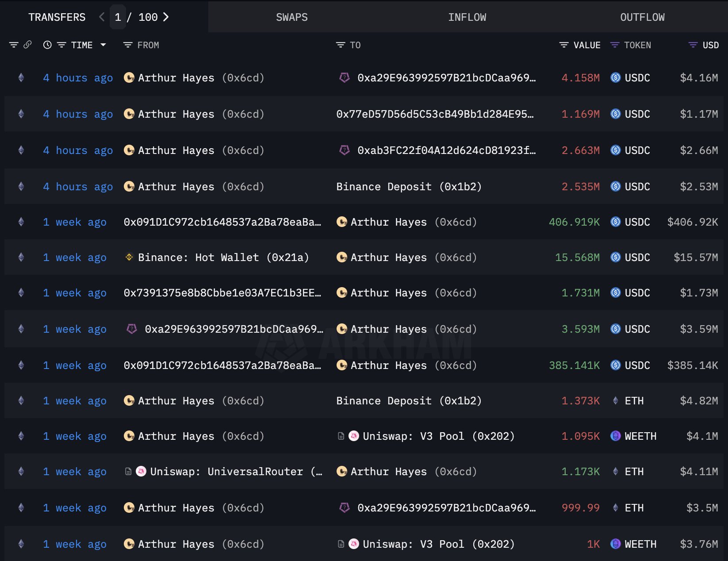Go to next transfers page

pos(166,17)
